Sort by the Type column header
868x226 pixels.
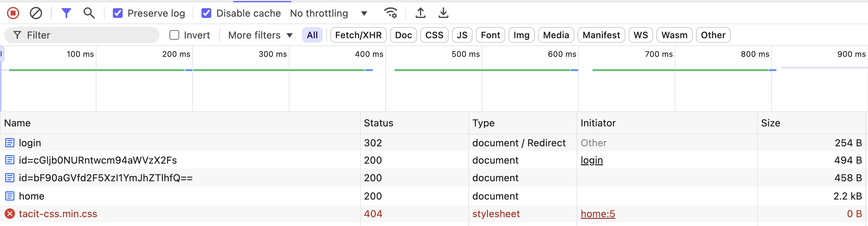coord(523,123)
